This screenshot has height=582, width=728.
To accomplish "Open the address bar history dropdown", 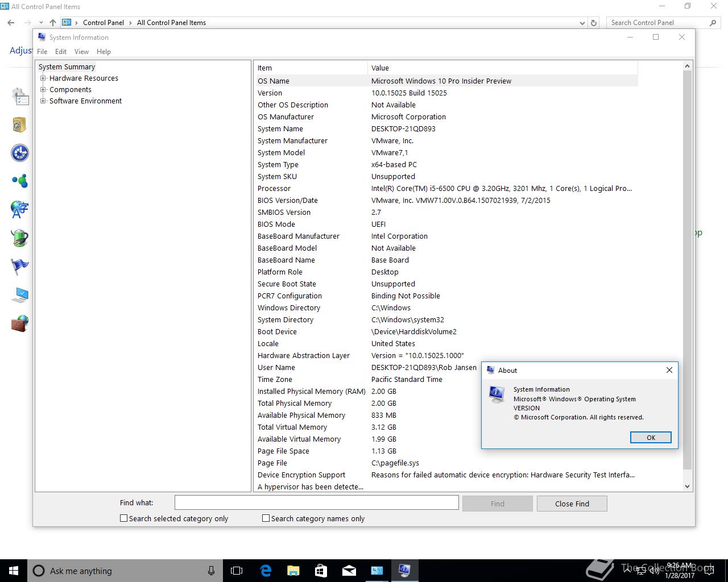I will tap(582, 23).
